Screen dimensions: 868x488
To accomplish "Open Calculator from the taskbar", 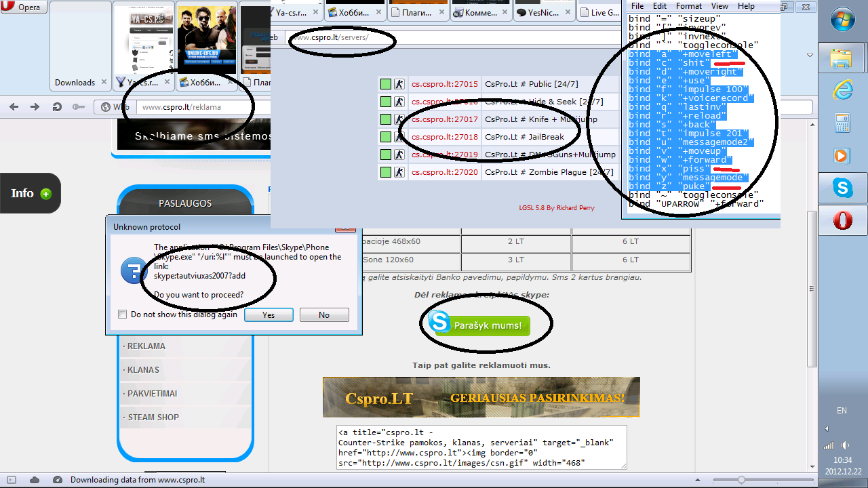I will tap(842, 123).
